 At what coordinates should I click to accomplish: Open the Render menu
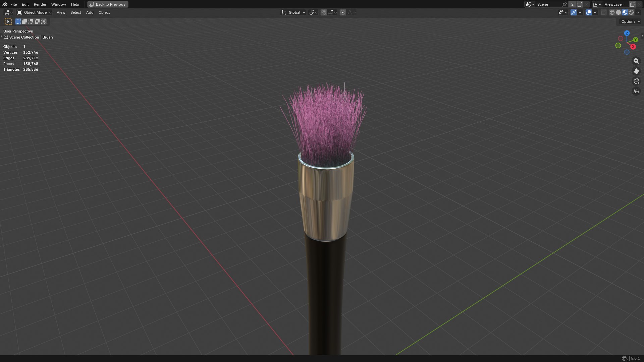pyautogui.click(x=40, y=4)
